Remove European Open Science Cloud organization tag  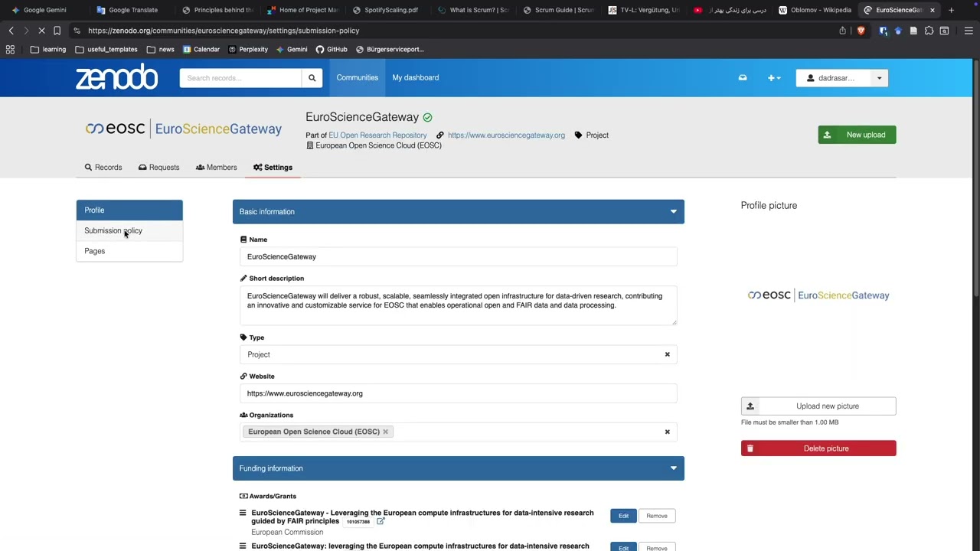tap(385, 432)
